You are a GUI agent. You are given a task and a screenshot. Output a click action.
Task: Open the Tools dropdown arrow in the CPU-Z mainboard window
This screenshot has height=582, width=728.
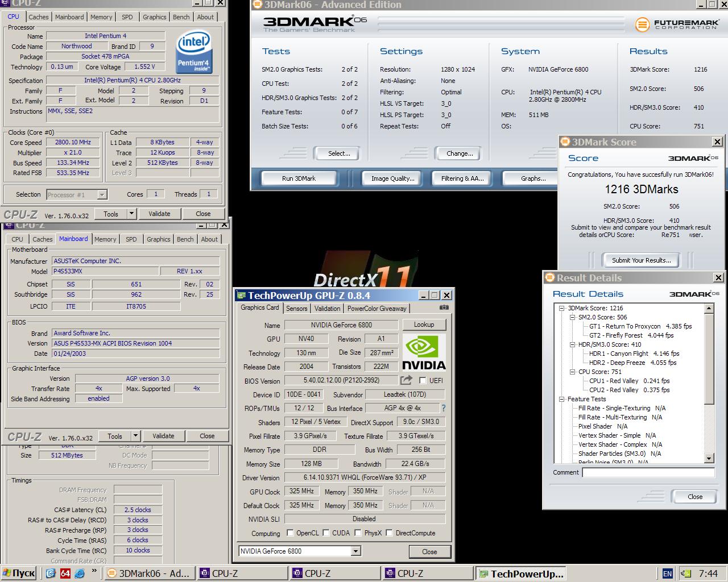coord(135,436)
